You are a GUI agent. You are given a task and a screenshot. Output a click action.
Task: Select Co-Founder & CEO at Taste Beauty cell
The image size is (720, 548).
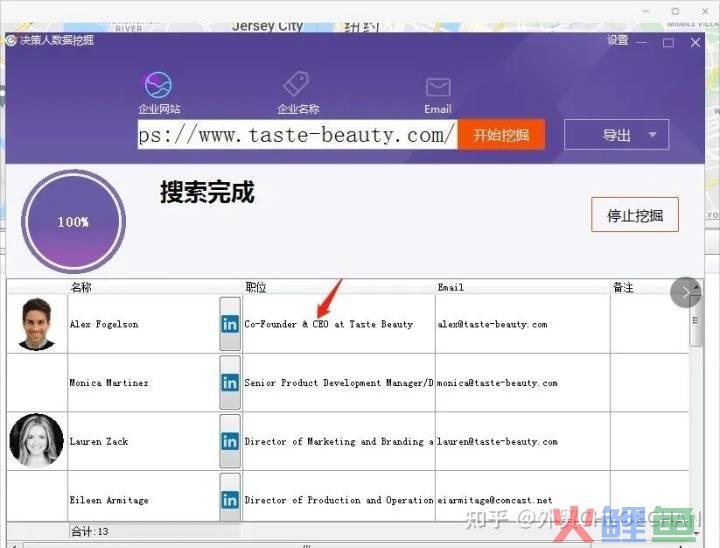(x=339, y=324)
